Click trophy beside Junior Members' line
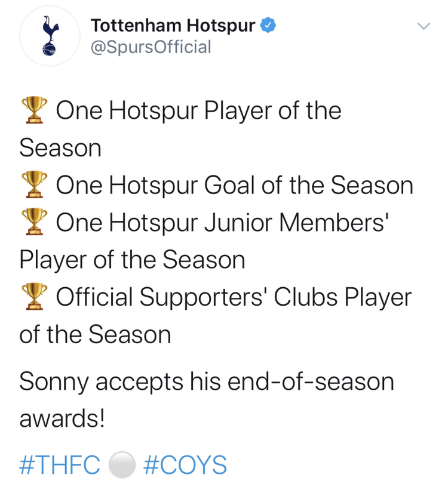 click(x=32, y=222)
